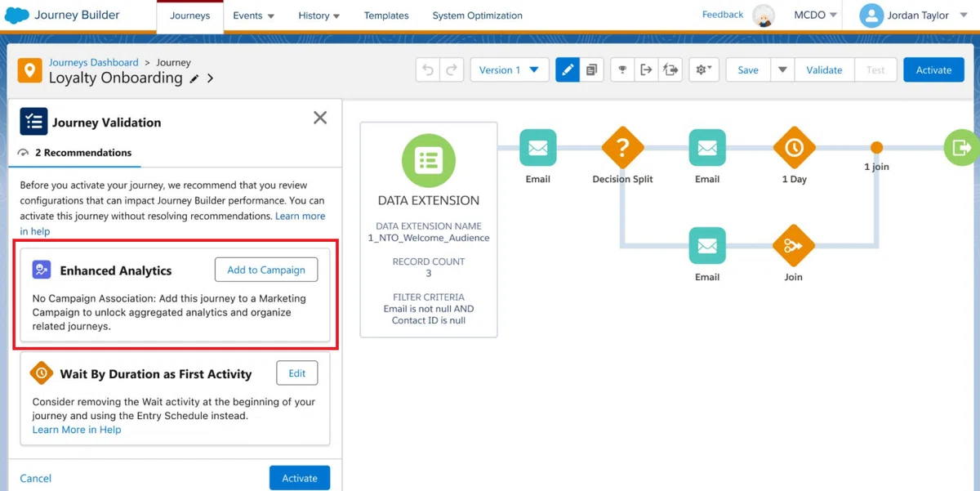Select the 2 Recommendations tab
980x491 pixels.
pyautogui.click(x=74, y=153)
